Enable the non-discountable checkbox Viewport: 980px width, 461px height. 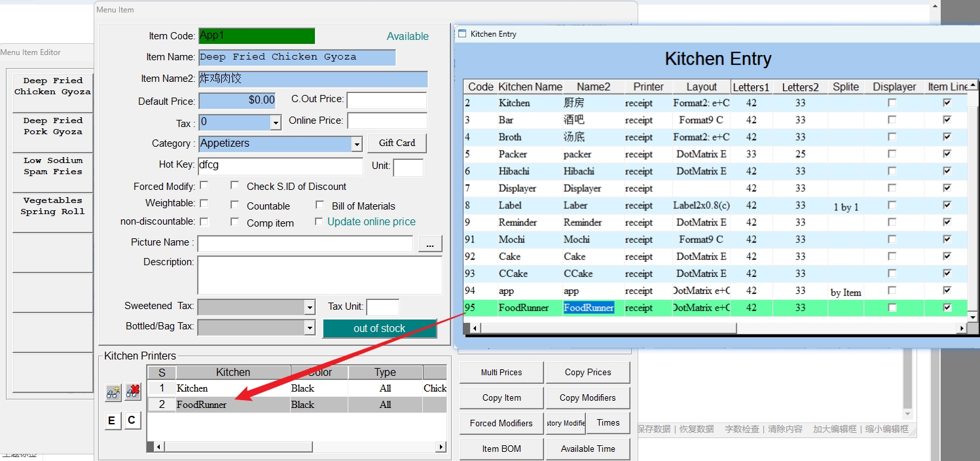tap(204, 222)
